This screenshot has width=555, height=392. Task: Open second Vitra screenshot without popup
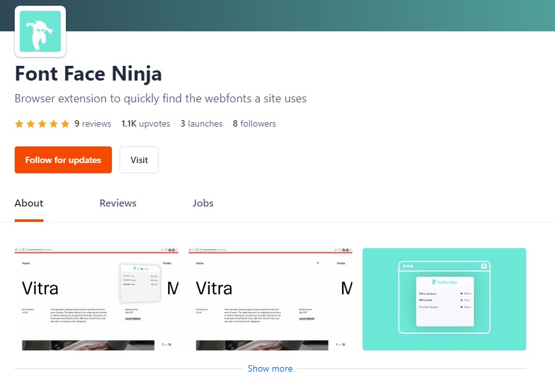[x=270, y=299]
